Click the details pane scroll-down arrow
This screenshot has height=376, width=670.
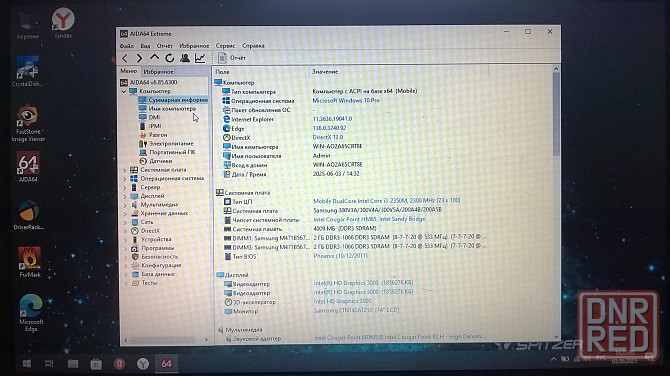pos(556,337)
